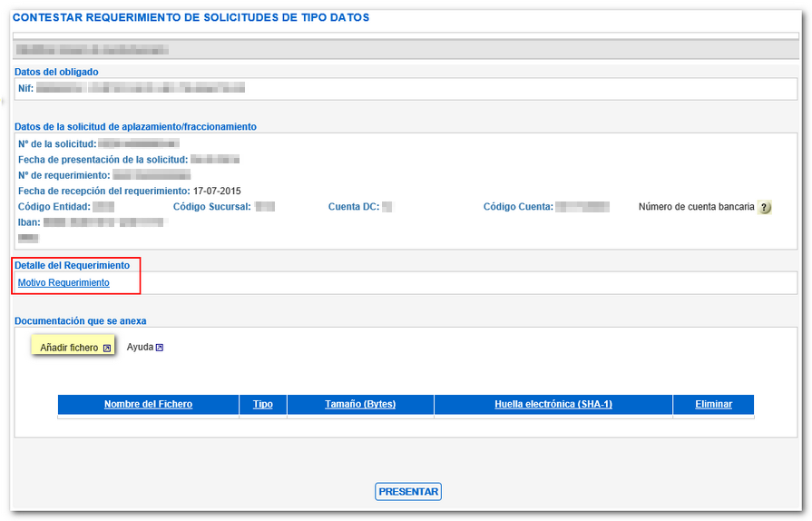812x521 pixels.
Task: Click the Código Entidad value
Action: (103, 207)
